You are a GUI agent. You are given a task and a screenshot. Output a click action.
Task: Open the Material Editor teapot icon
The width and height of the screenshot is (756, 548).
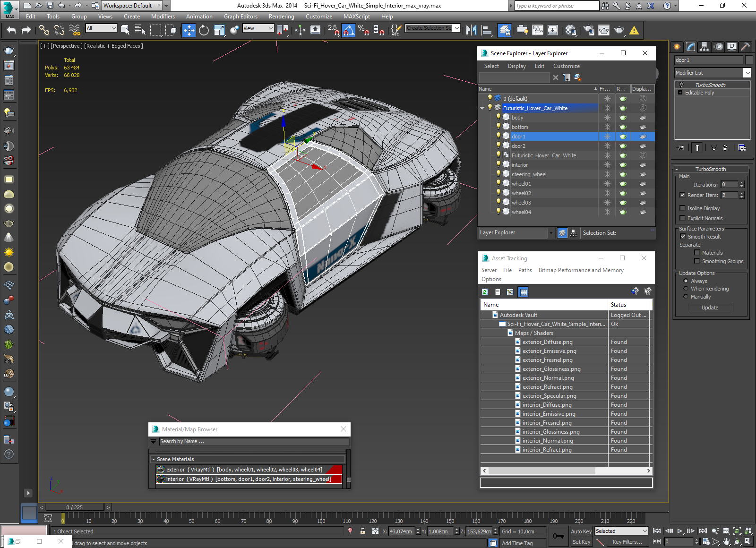tap(571, 30)
